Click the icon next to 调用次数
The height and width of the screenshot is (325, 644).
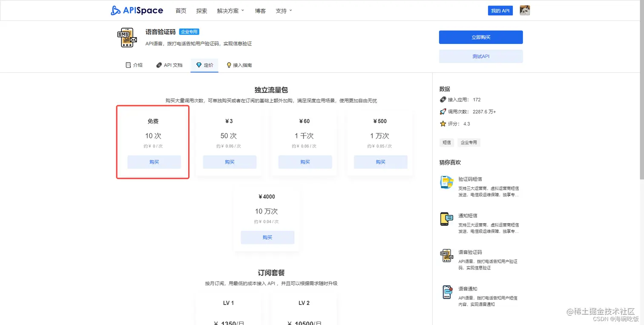coord(443,112)
